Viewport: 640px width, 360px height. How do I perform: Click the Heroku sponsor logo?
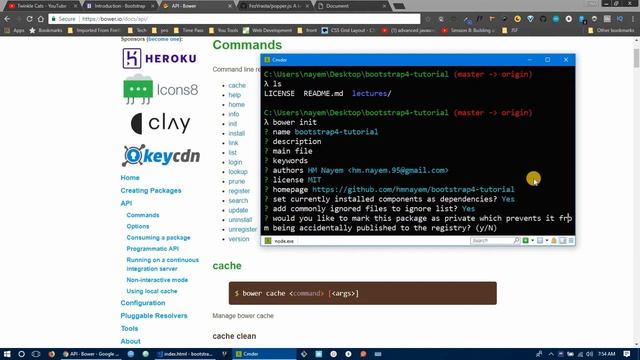160,58
